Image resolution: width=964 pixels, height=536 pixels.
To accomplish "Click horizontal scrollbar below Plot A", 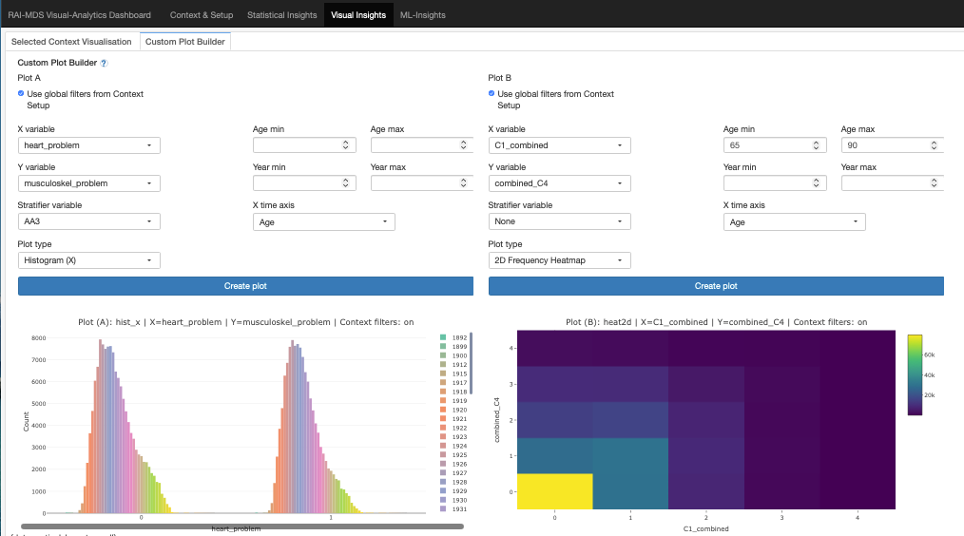I will [242, 526].
